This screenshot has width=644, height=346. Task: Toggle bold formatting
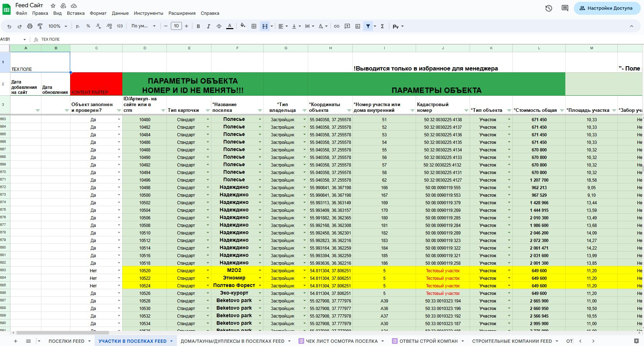pos(198,26)
